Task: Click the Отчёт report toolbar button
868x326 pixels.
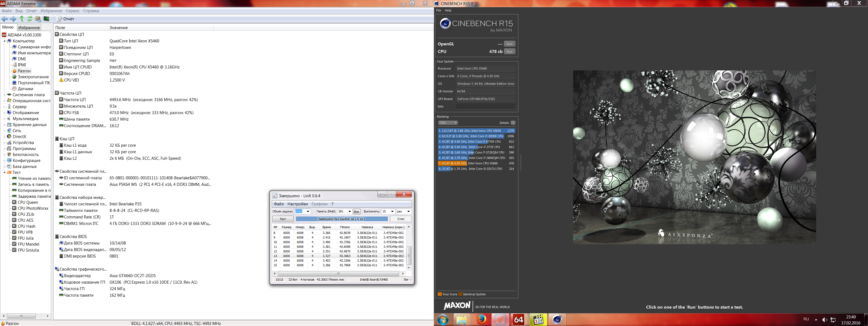Action: tap(66, 19)
